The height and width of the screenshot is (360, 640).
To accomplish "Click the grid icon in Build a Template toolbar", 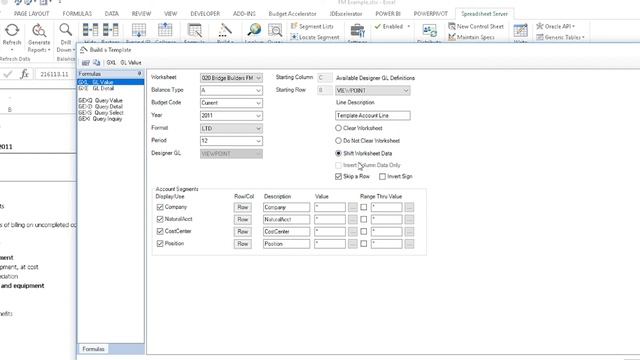I will click(86, 62).
